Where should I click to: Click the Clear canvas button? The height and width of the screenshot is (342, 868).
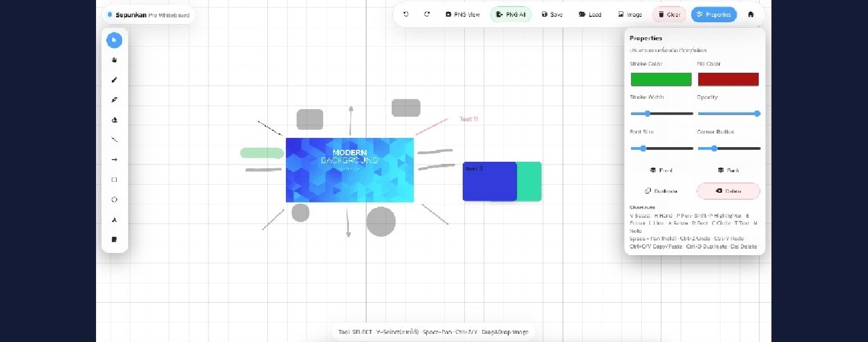tap(669, 15)
